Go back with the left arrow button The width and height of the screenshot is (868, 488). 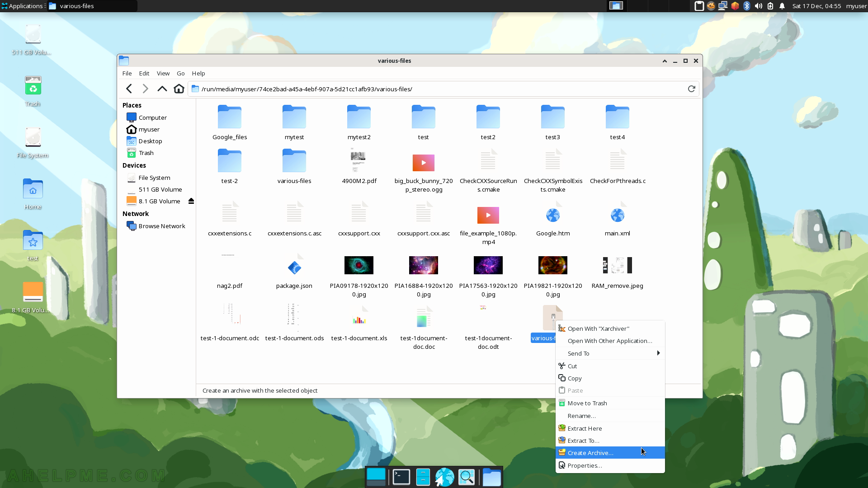pyautogui.click(x=129, y=89)
